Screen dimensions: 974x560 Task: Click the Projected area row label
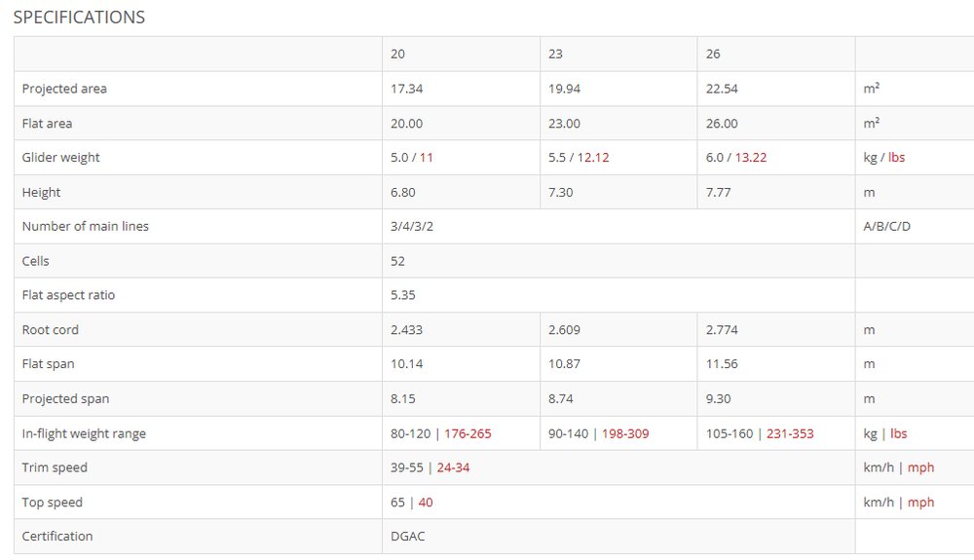(x=64, y=89)
